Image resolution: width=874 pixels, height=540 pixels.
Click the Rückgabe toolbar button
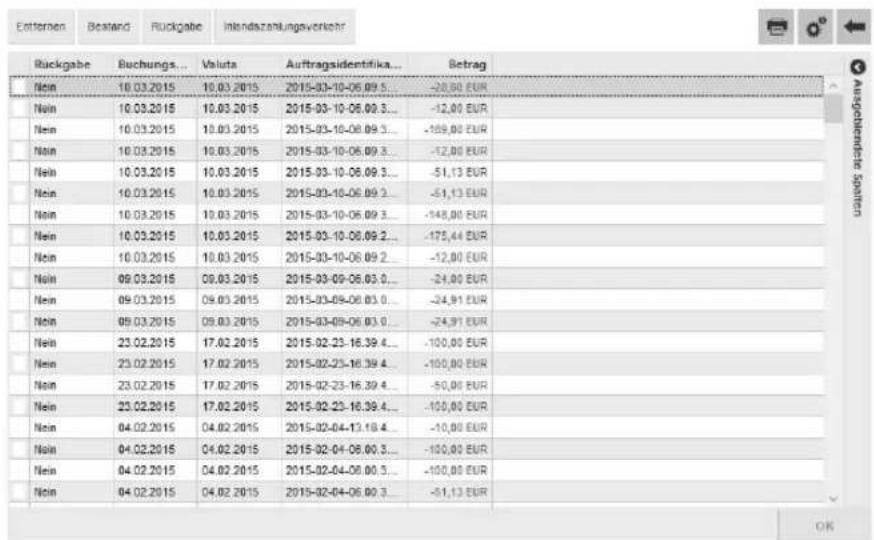[176, 27]
